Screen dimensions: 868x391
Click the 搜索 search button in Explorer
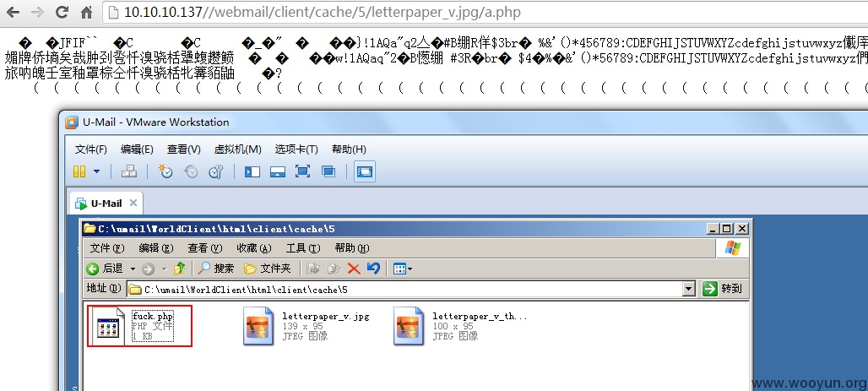click(x=216, y=269)
